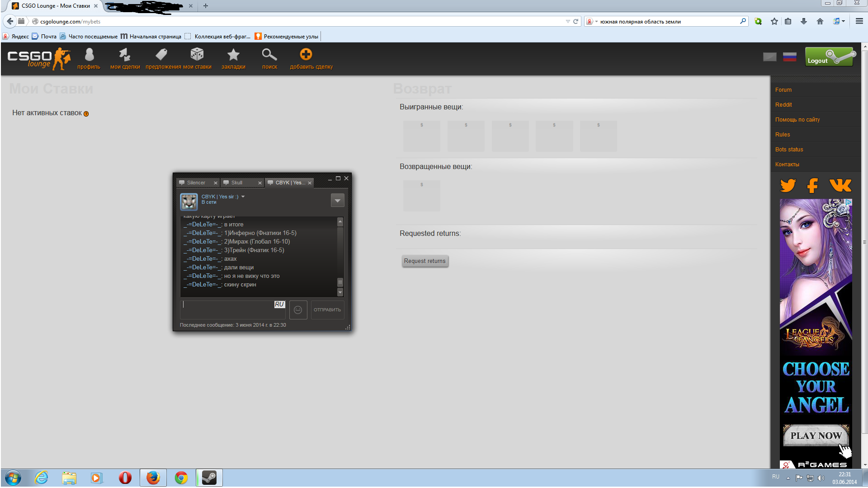Open the offers tag icon (предложения)
Viewport: 868px width, 488px height.
tap(161, 55)
